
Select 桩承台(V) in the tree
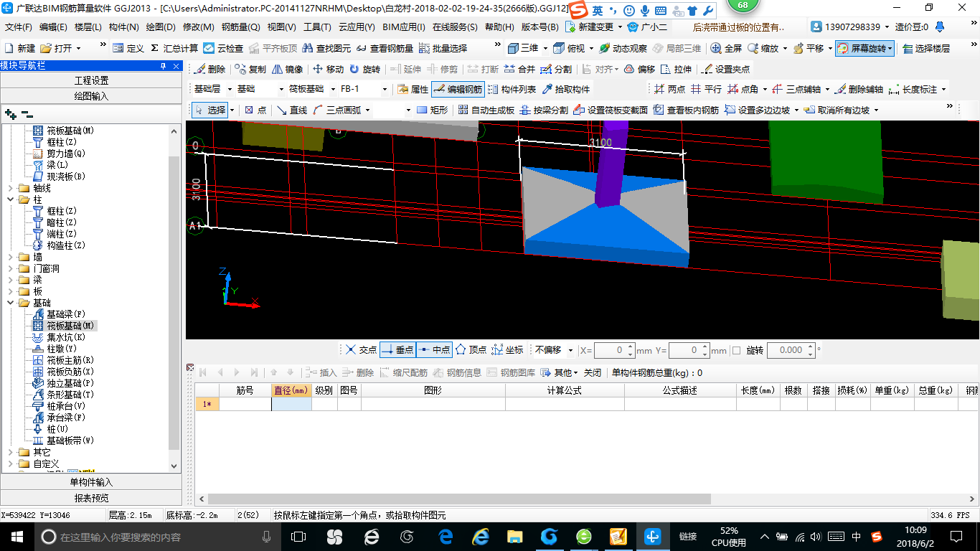click(x=66, y=406)
